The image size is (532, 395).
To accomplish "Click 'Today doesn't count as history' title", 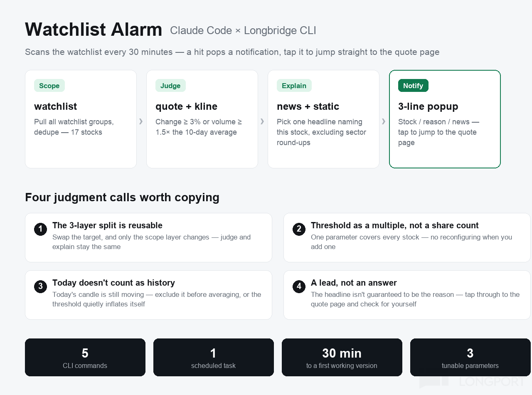I will click(113, 283).
